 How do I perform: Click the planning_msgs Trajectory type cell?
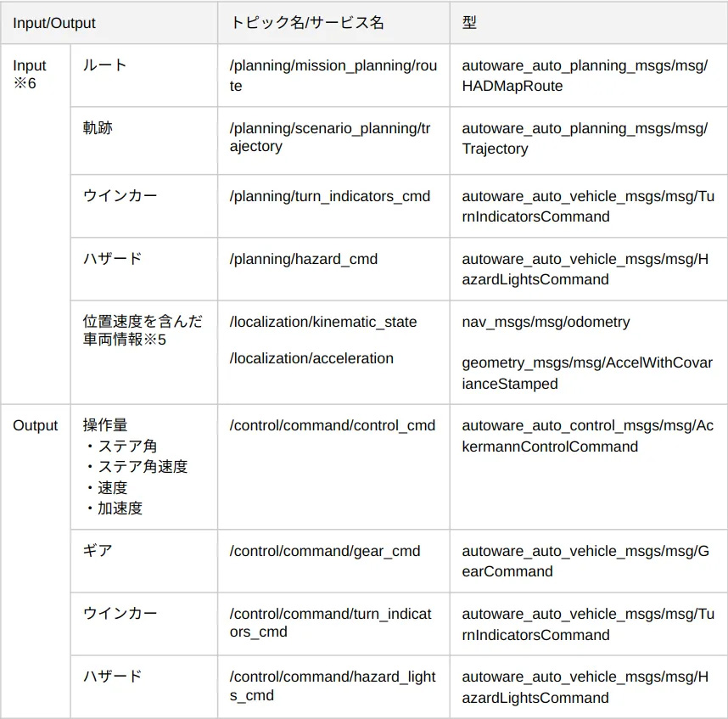[588, 141]
